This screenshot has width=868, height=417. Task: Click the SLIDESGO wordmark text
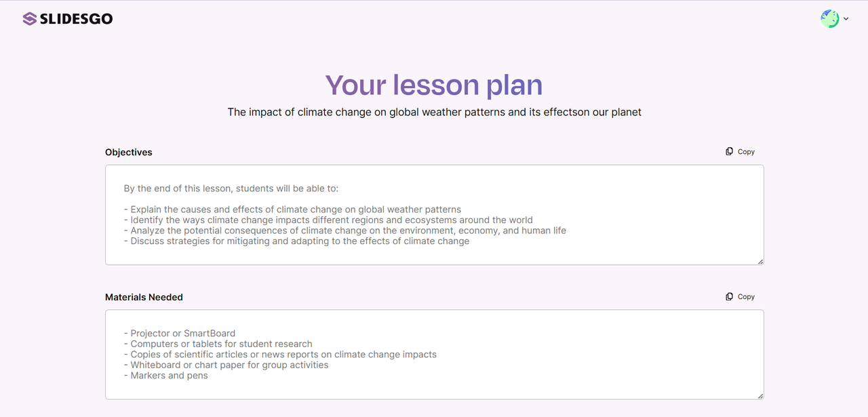(x=76, y=19)
